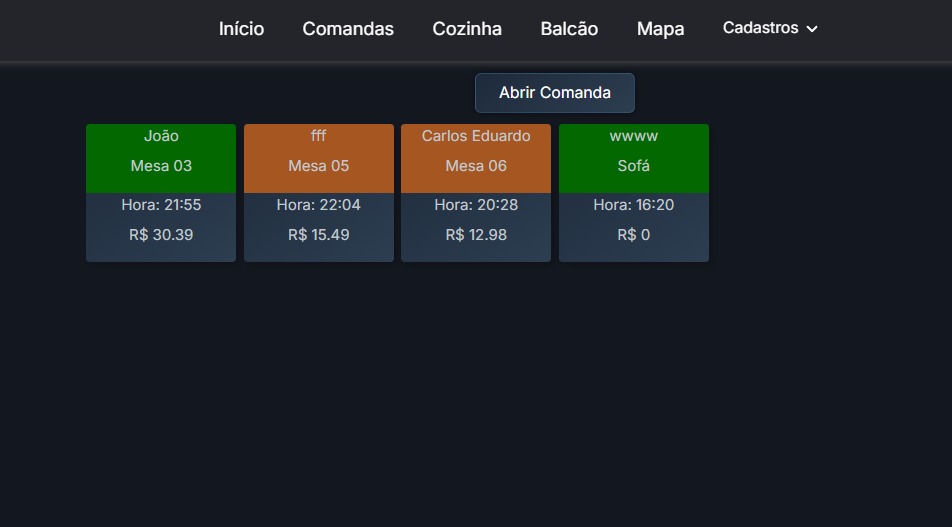Switch to the Cozinha view

pos(467,29)
